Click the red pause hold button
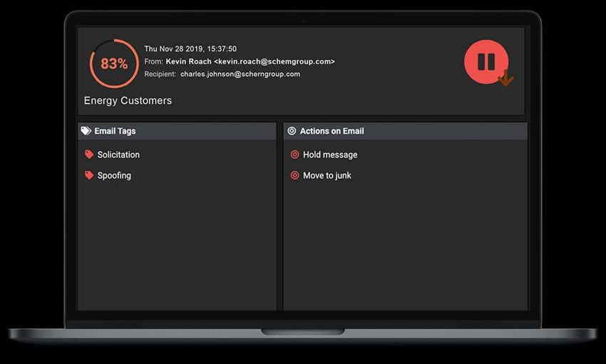This screenshot has height=364, width=606. click(x=486, y=62)
